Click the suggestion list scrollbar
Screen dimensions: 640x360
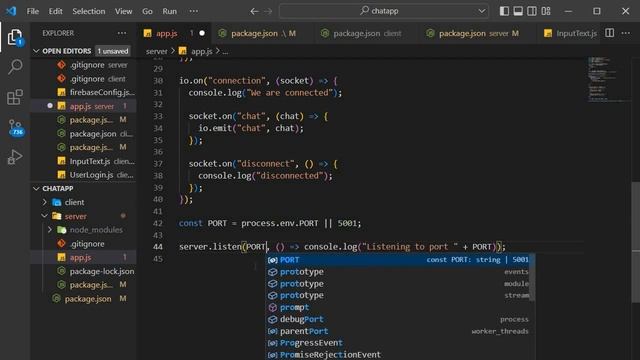point(532,277)
